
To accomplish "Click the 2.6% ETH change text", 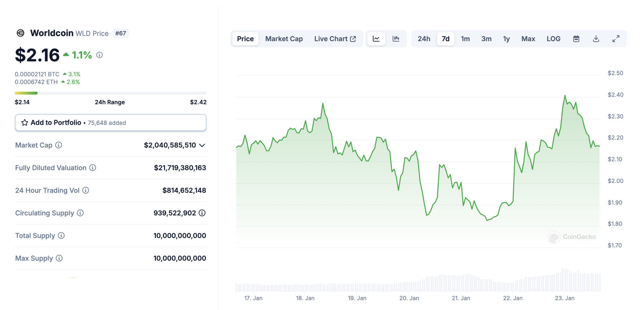I will (73, 82).
